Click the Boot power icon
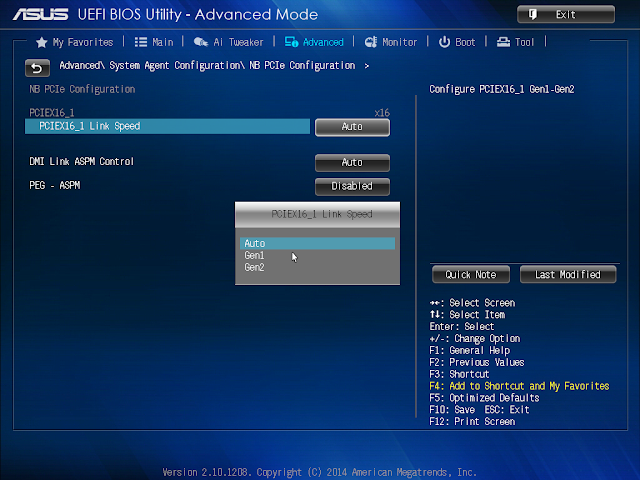The width and height of the screenshot is (640, 480). point(444,42)
